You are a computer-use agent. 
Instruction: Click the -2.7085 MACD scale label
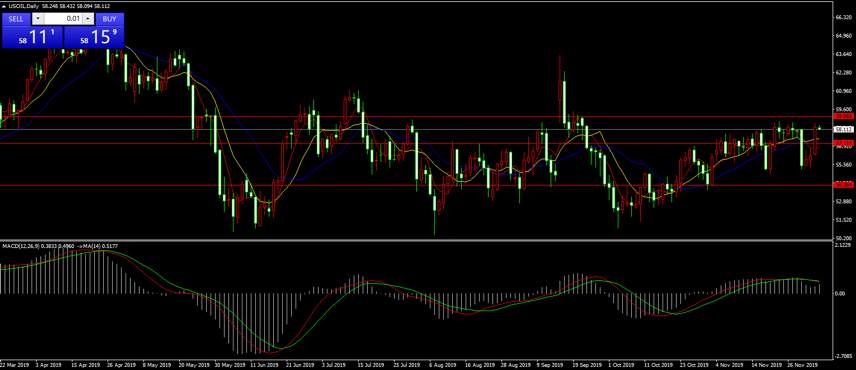843,355
